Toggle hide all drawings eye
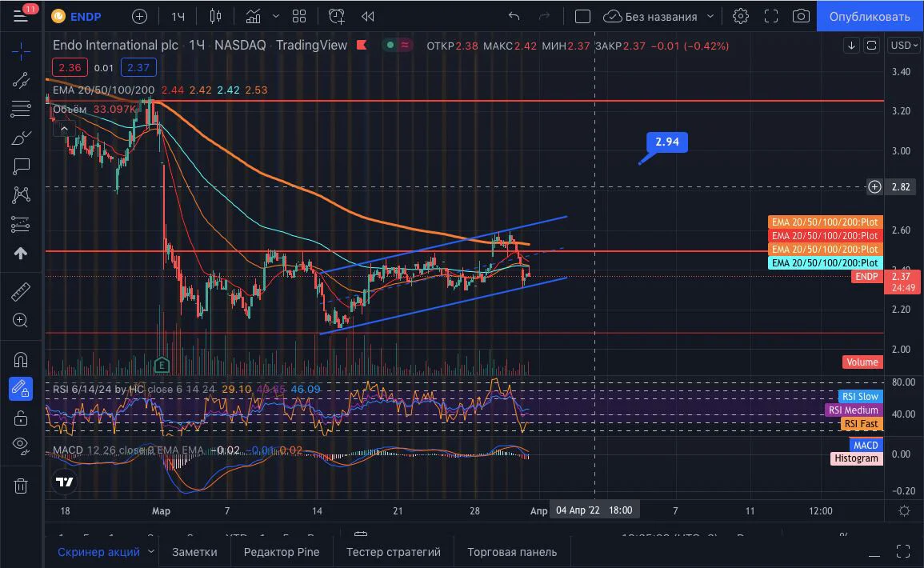Screen dimensions: 924x568 pos(21,446)
